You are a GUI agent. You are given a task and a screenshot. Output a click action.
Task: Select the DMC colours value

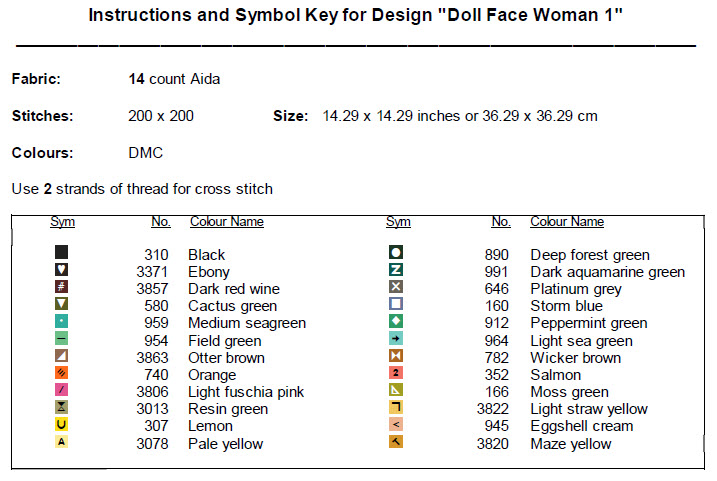point(145,153)
